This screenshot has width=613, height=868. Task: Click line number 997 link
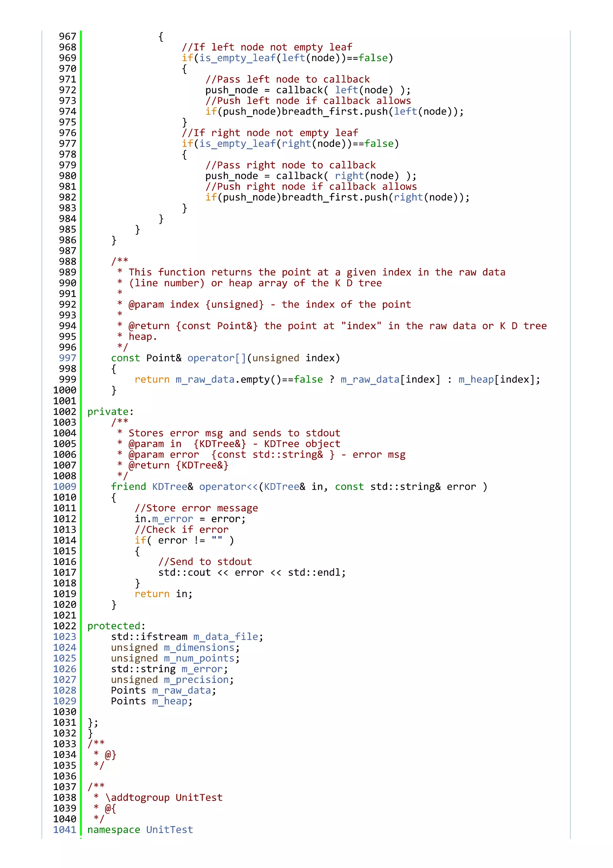click(x=67, y=358)
